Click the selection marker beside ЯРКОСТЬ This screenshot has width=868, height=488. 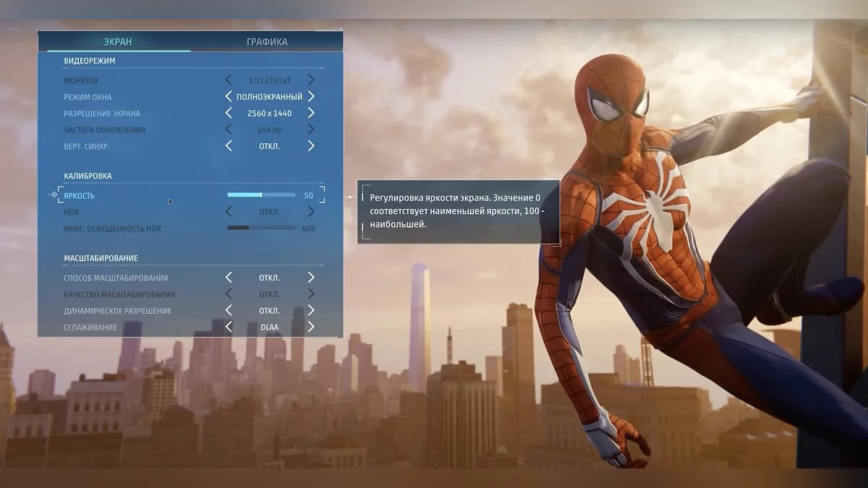(54, 195)
